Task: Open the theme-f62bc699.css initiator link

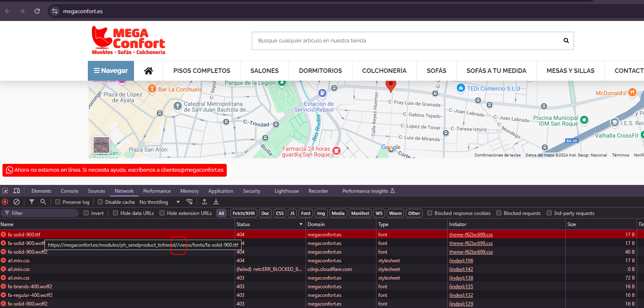Action: (x=471, y=235)
